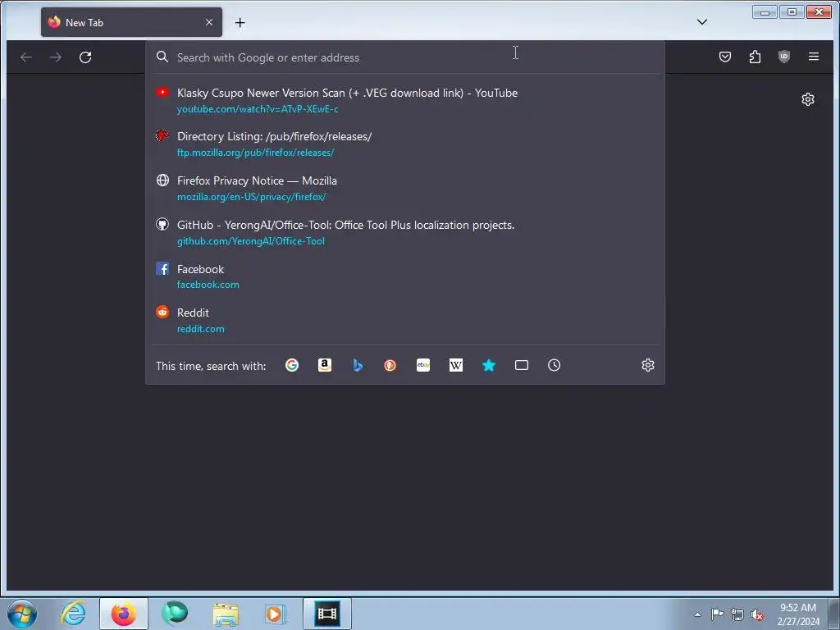Open the Reddit suggestion

(x=405, y=321)
